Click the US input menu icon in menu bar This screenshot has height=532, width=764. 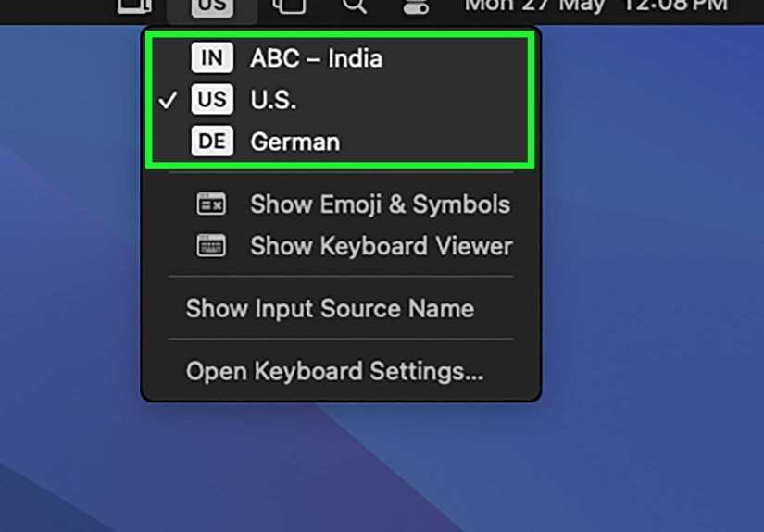point(212,6)
